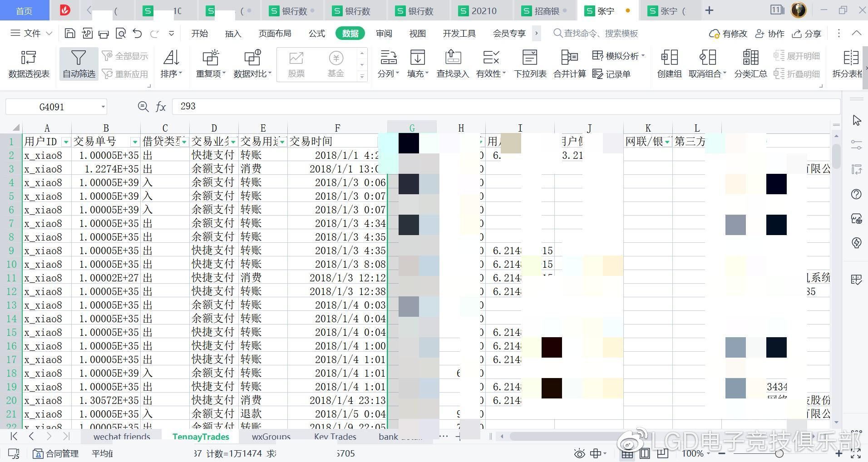The image size is (868, 462).
Task: Switch to page layout view in status bar
Action: [x=645, y=453]
